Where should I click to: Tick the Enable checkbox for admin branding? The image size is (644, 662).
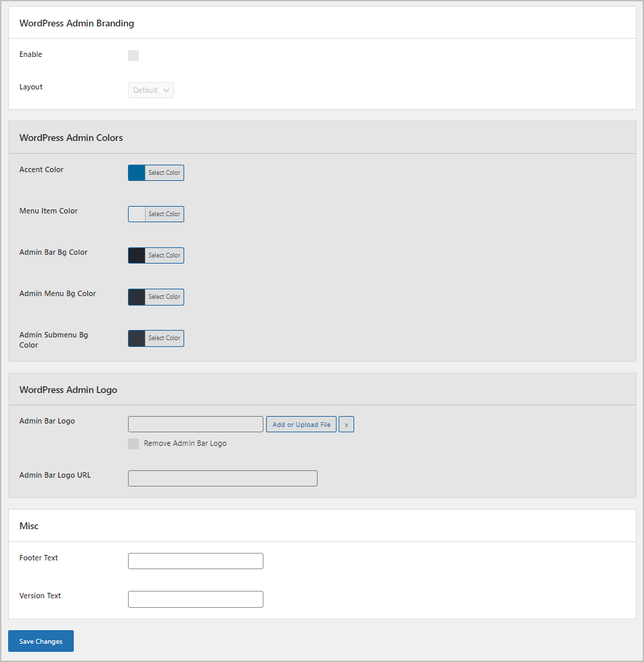(x=133, y=56)
